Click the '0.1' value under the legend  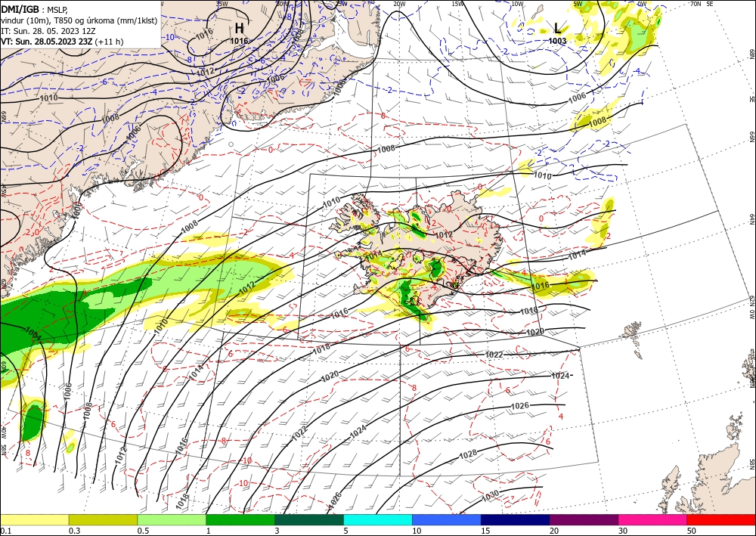pos(6,531)
